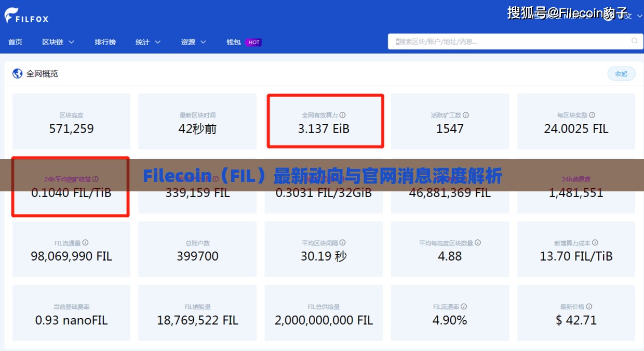Screen dimensions: 644x351
Task: Open info icon next to 每区块奖励
Action: (592, 115)
